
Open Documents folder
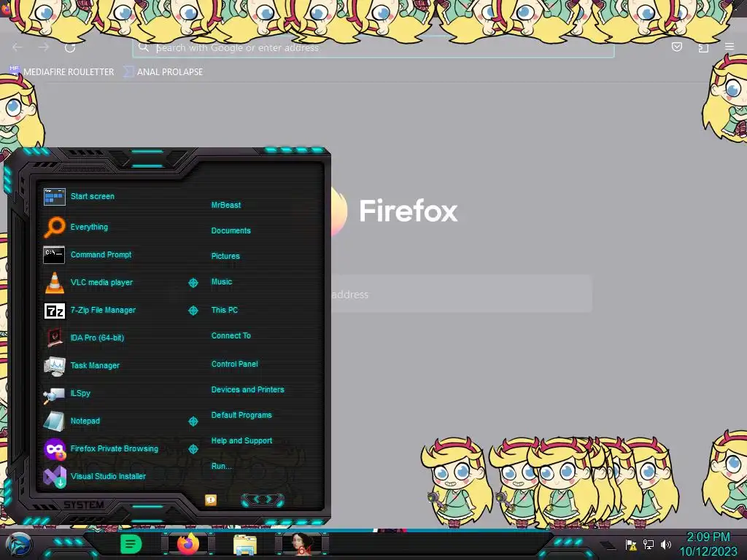(231, 230)
